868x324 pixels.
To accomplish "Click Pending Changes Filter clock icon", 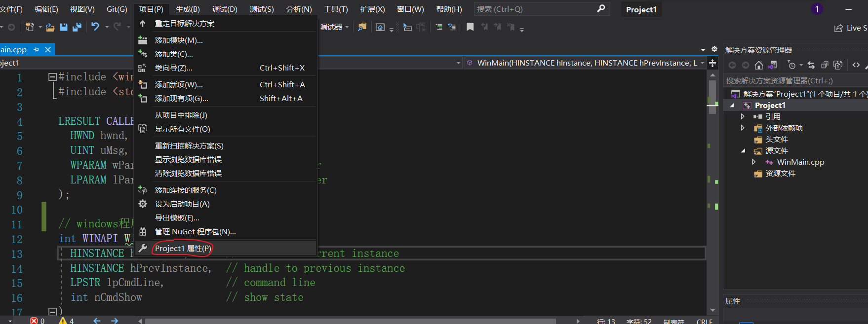I will tap(791, 65).
